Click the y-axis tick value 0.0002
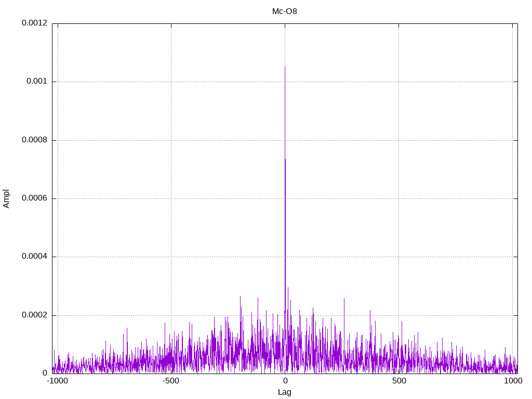The height and width of the screenshot is (399, 532). 35,315
